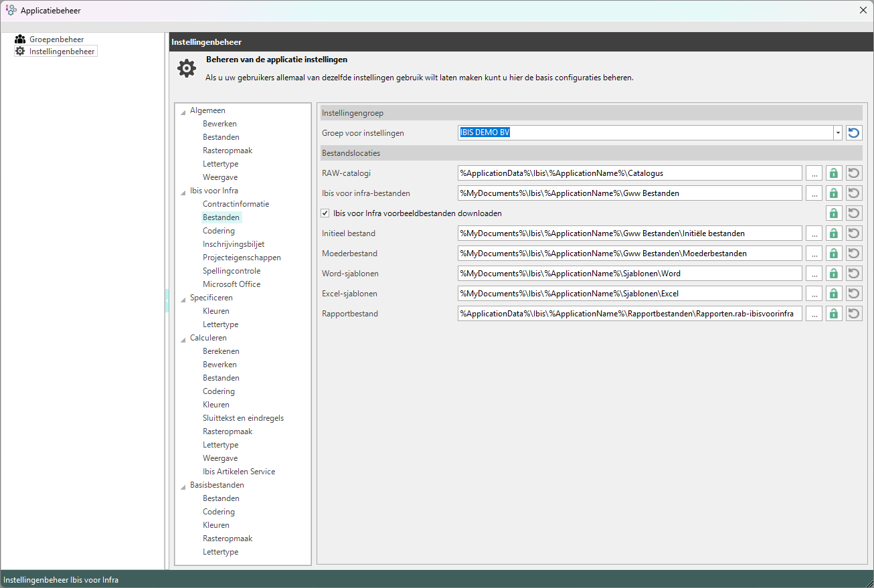Lock the Word-sjablonen setting
874x588 pixels.
tap(833, 274)
